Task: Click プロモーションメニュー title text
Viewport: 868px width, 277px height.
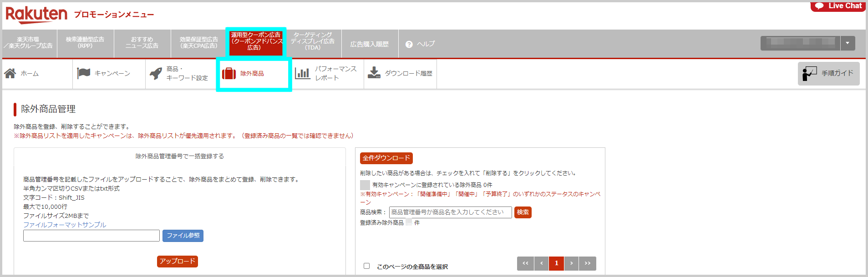Action: [114, 15]
